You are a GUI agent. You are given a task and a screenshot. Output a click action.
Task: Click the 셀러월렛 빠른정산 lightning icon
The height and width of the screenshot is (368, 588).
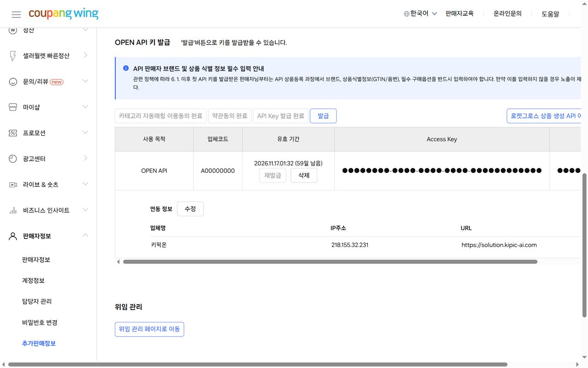13,56
